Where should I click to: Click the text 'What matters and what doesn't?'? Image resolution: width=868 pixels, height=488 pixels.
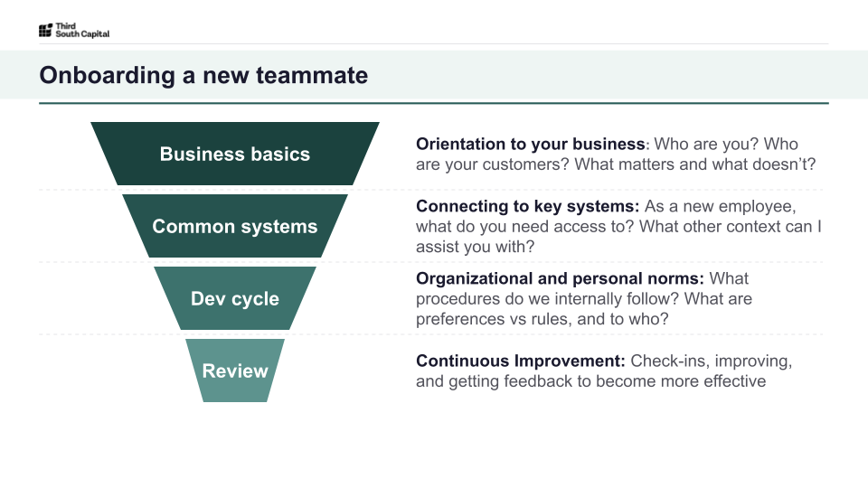click(694, 164)
